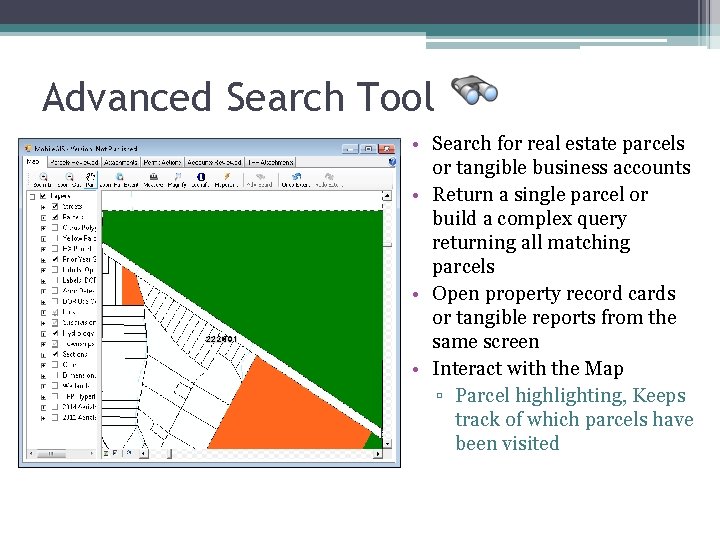Click the binoculars image beside slide title
720x540 pixels.
tap(474, 90)
